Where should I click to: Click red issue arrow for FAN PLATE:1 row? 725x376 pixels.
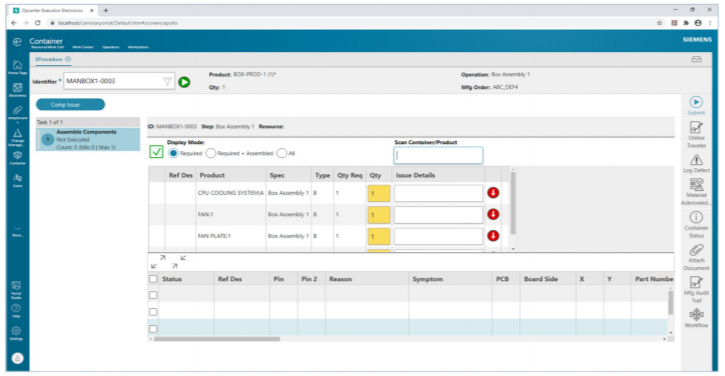click(493, 236)
